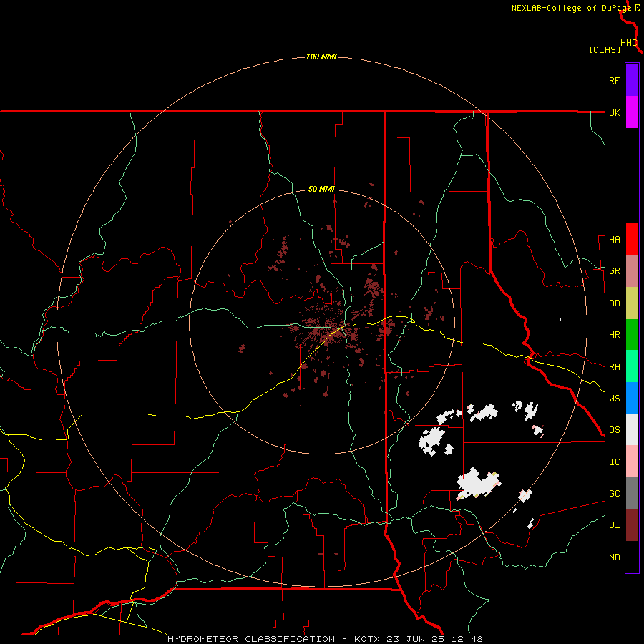Click the RF legend label text
The height and width of the screenshot is (644, 644).
(x=614, y=80)
